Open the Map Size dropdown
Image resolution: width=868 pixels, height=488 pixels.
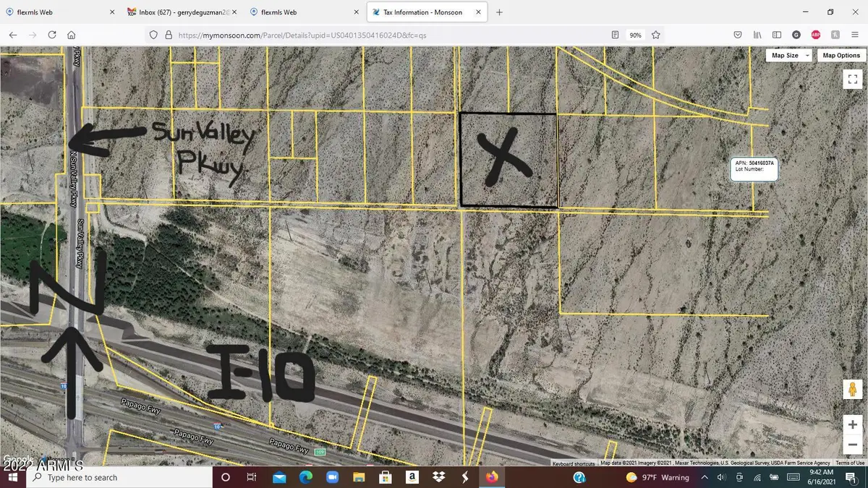click(x=788, y=55)
